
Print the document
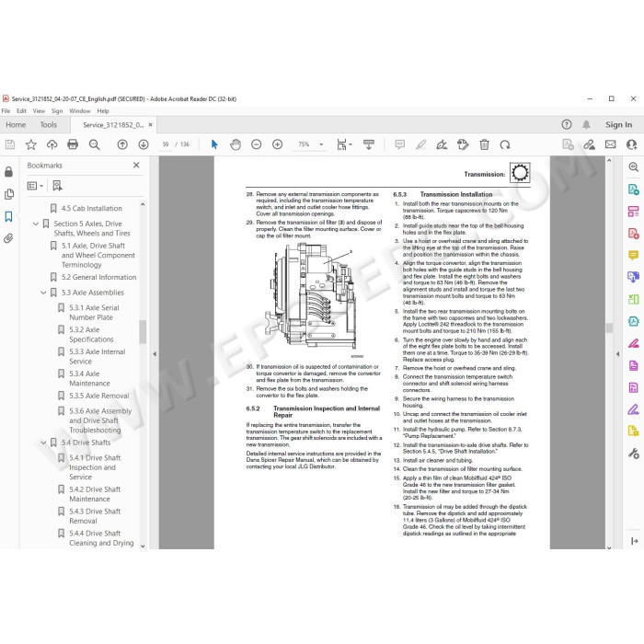tap(73, 144)
